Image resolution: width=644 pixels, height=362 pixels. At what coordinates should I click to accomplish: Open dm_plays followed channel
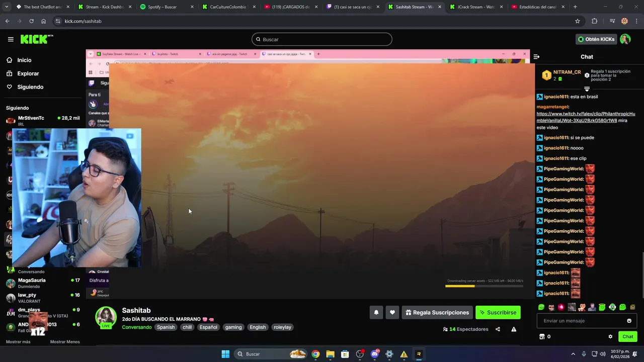[43, 313]
